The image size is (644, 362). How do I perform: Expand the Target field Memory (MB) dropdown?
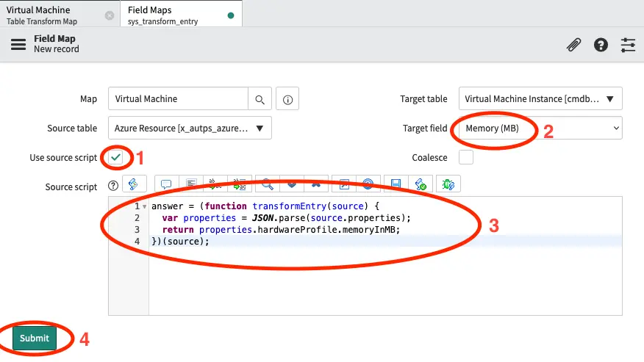[x=540, y=128]
